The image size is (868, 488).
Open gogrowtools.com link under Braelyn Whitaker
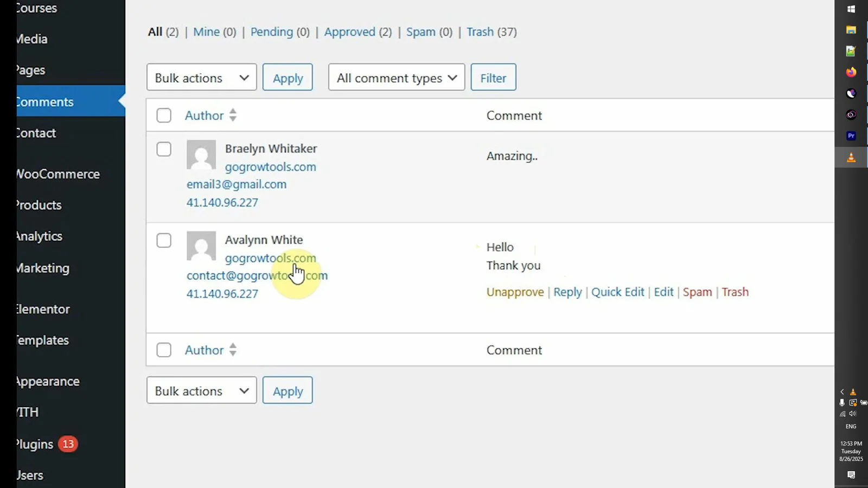point(270,166)
